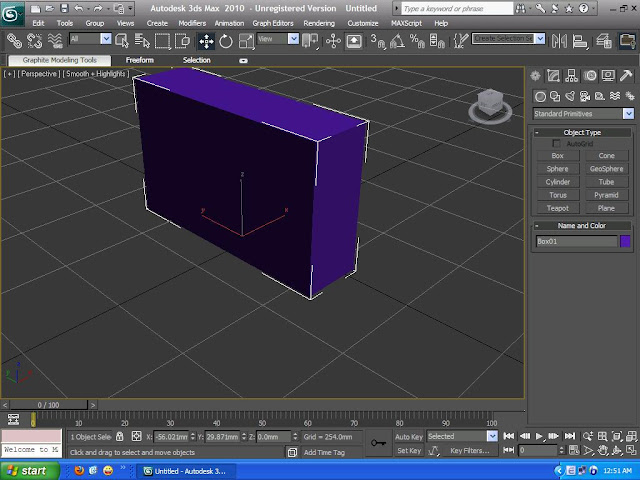Click the Go to End button
640x480 pixels.
coord(570,436)
